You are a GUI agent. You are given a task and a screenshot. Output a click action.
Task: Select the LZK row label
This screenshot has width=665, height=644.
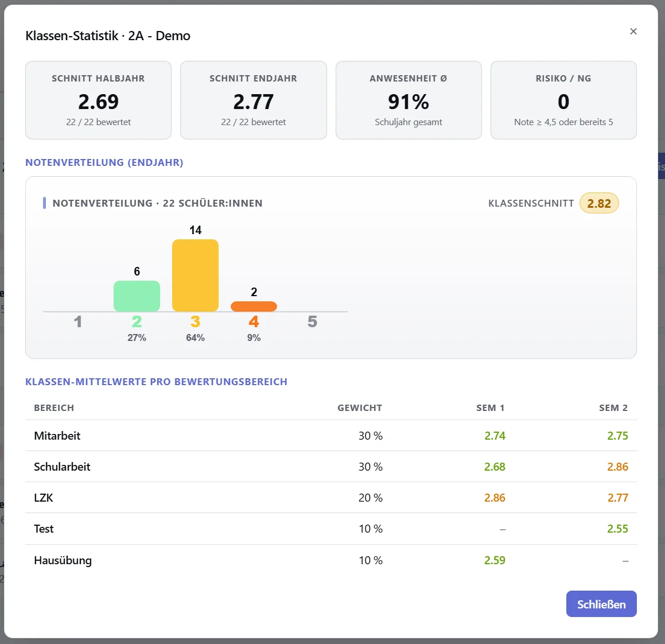[44, 498]
